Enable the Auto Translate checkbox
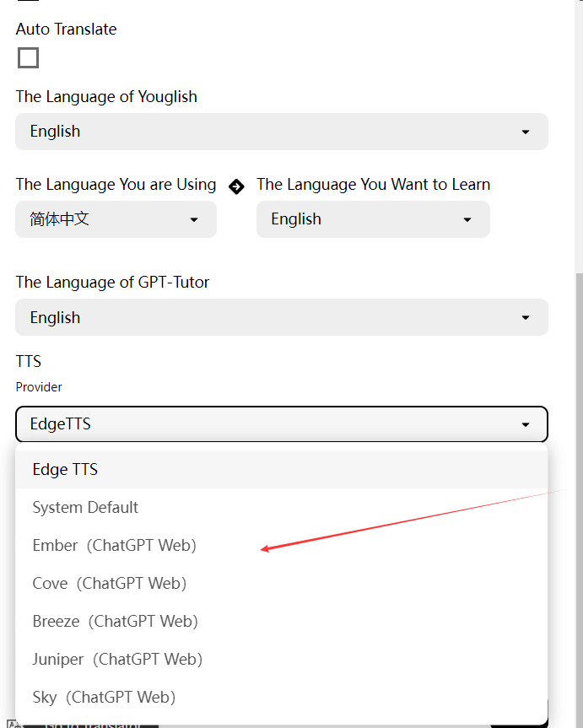The height and width of the screenshot is (728, 583). 28,57
